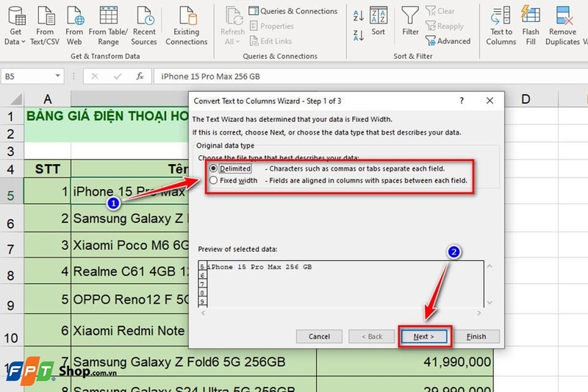Click the Insert Function fx icon
This screenshot has height=392, width=588.
140,76
